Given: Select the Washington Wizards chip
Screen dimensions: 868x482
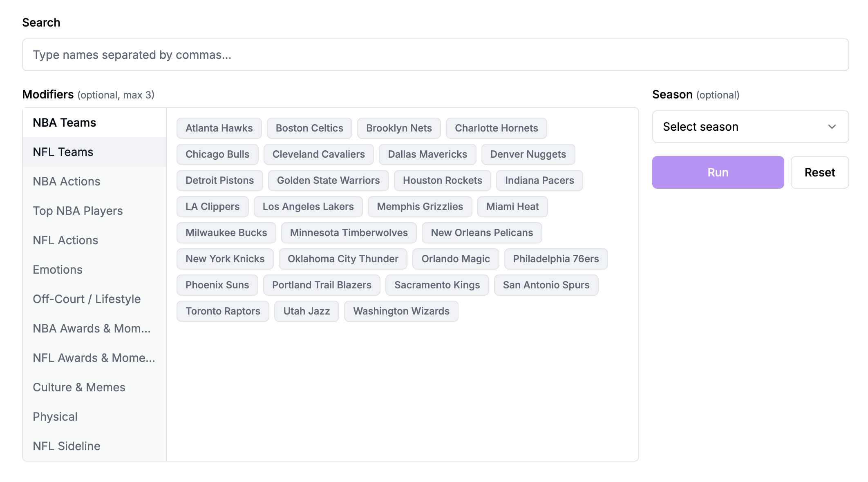Looking at the screenshot, I should tap(401, 311).
